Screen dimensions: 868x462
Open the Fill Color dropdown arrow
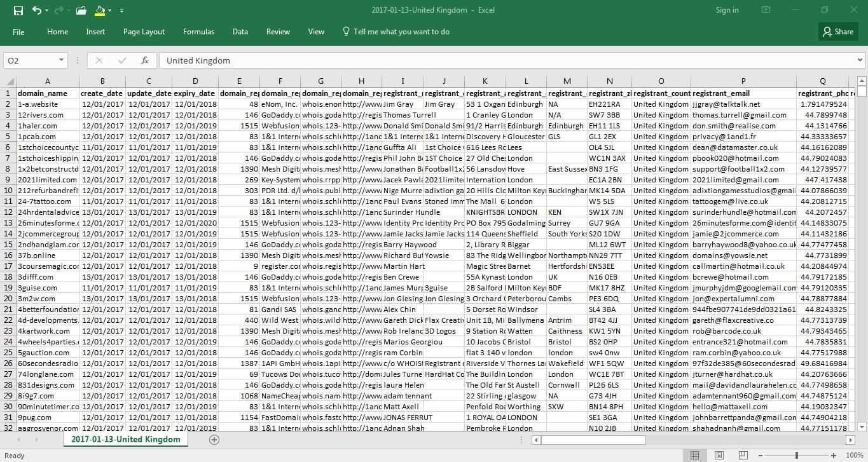(x=110, y=10)
